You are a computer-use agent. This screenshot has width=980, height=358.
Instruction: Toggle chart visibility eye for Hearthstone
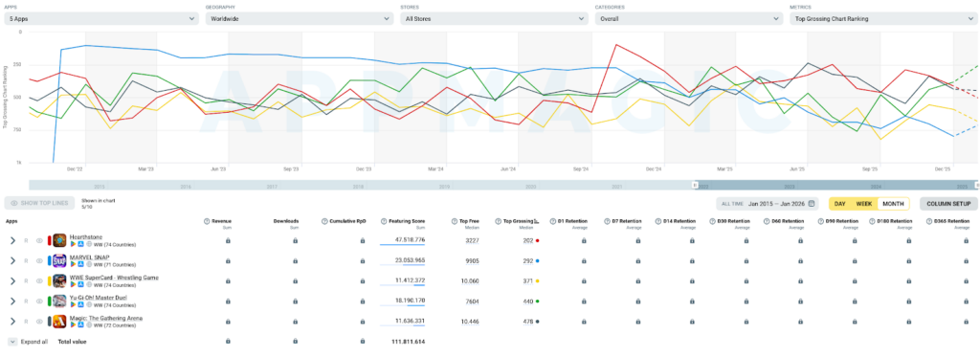click(38, 240)
